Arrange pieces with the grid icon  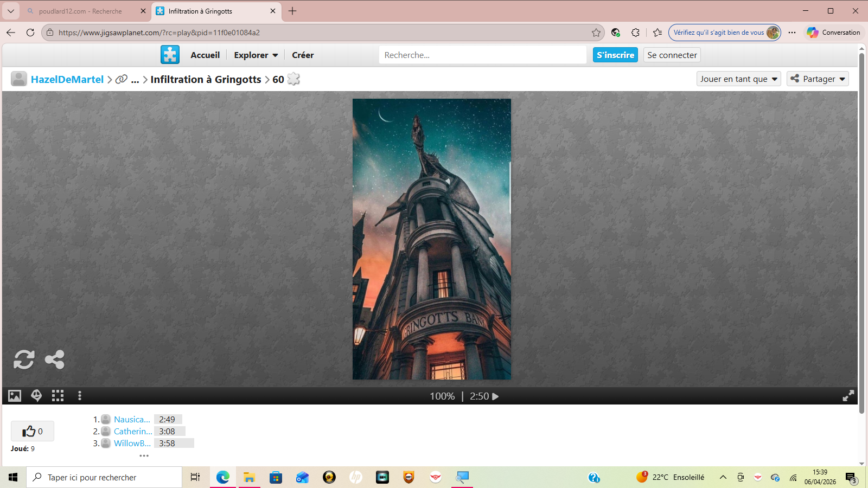58,396
